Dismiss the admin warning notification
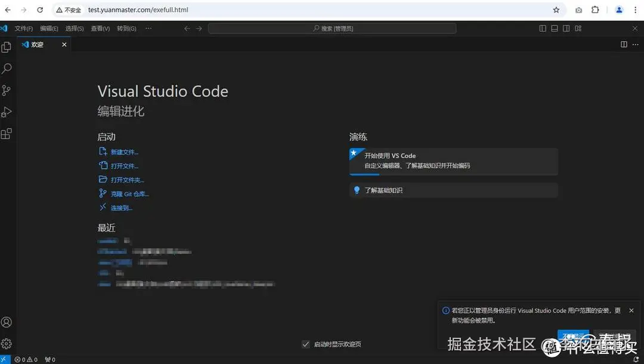The image size is (644, 364). click(x=631, y=310)
